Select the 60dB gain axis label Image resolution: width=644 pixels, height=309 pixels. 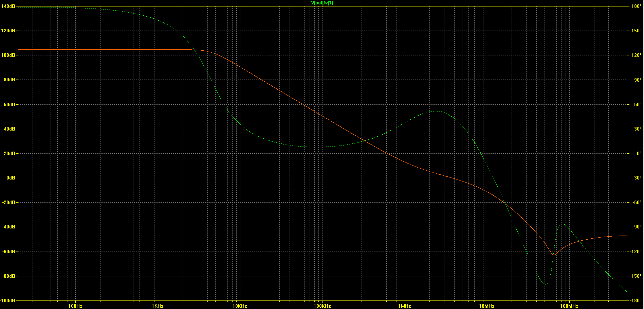(x=9, y=104)
